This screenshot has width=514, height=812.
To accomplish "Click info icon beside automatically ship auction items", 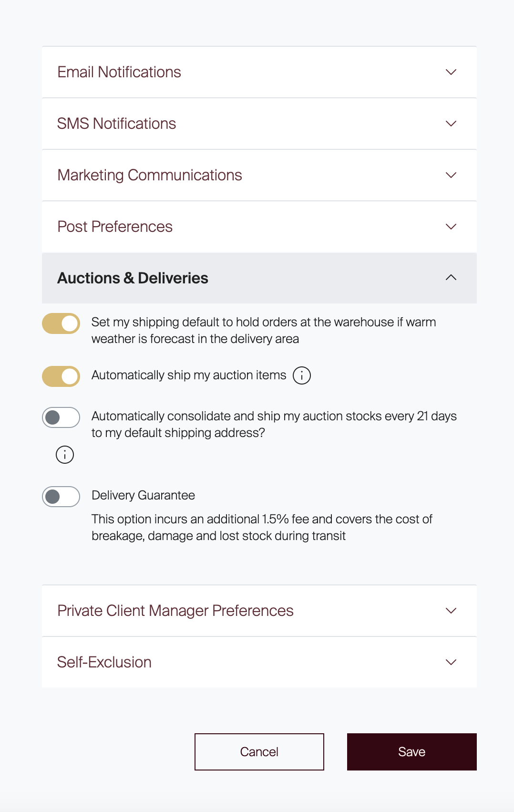I will tap(302, 375).
